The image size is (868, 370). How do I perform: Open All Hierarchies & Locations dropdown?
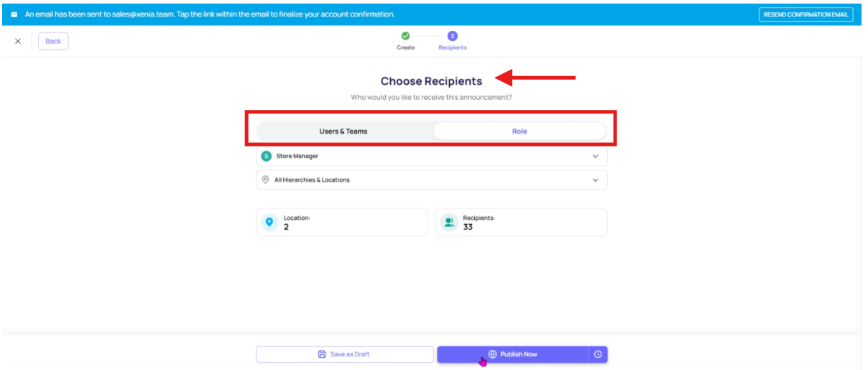[431, 180]
